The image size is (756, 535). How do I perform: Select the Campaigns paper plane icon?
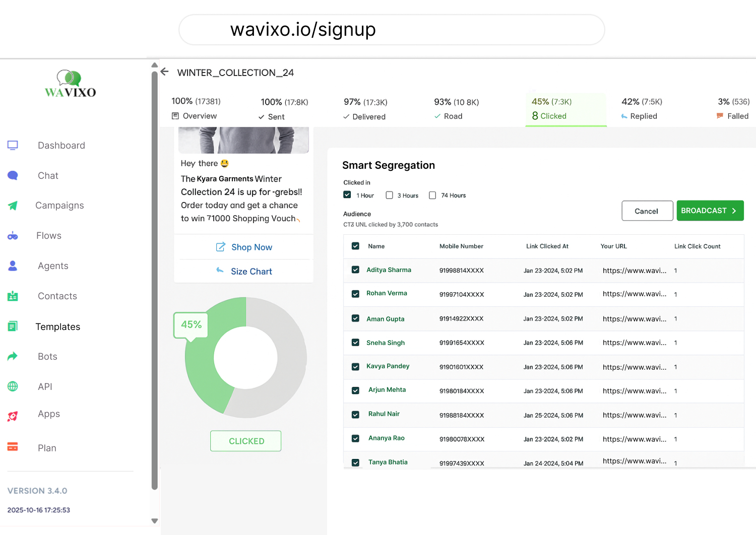coord(13,206)
